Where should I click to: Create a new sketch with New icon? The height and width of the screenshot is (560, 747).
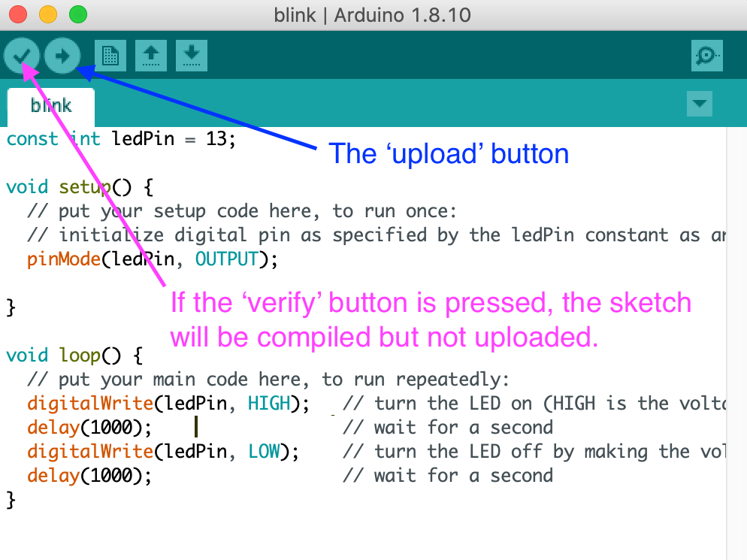(110, 56)
